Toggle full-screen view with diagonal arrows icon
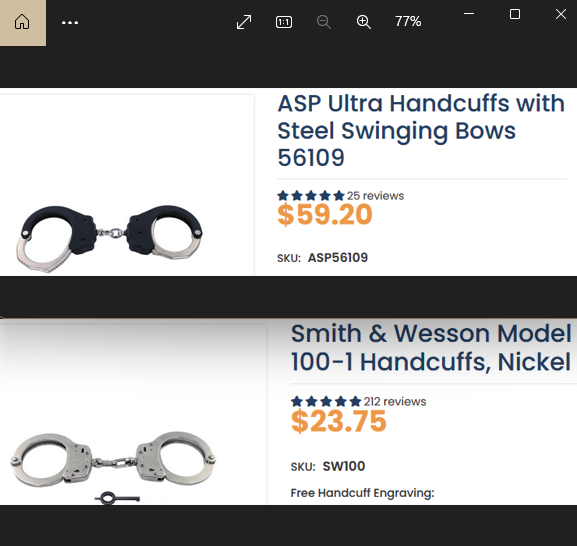577x546 pixels. tap(244, 22)
